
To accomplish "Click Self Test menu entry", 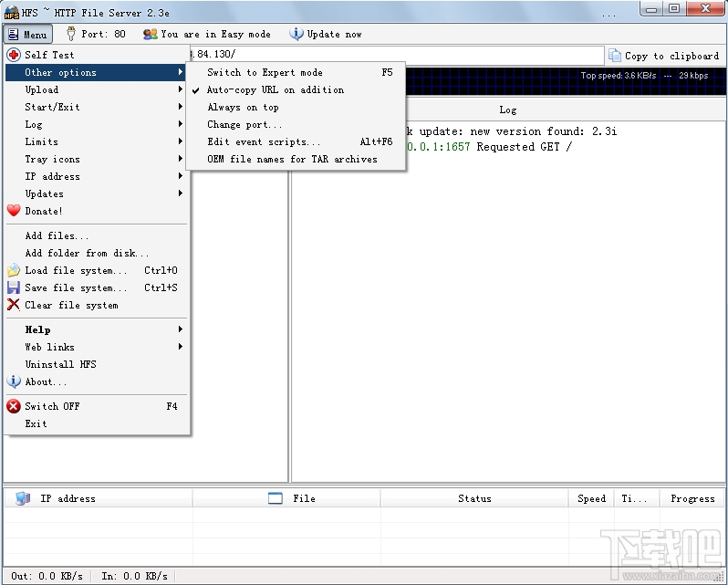I will point(98,55).
